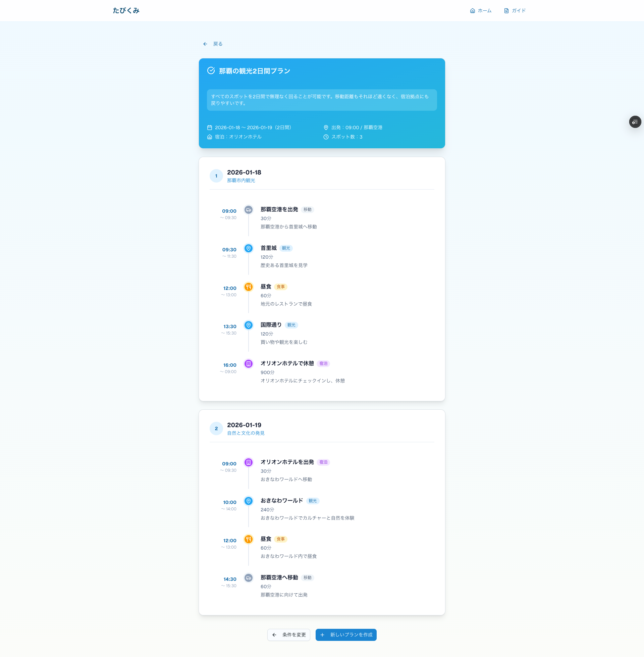This screenshot has width=644, height=657.
Task: Click the 宿泊 tag beside オリオンホテルを出発
Action: pos(323,462)
